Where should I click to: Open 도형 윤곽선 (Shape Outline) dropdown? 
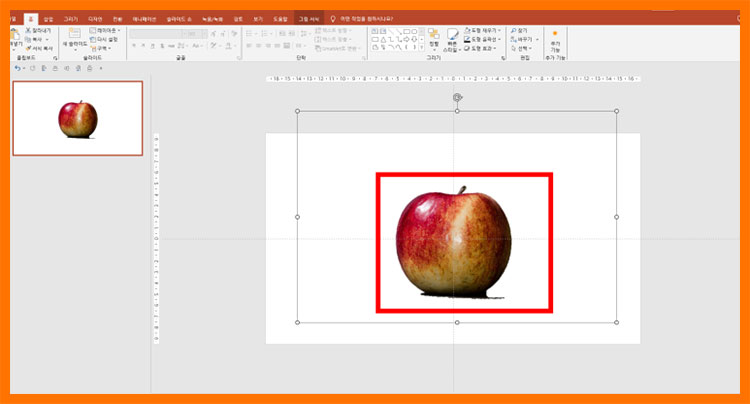483,40
